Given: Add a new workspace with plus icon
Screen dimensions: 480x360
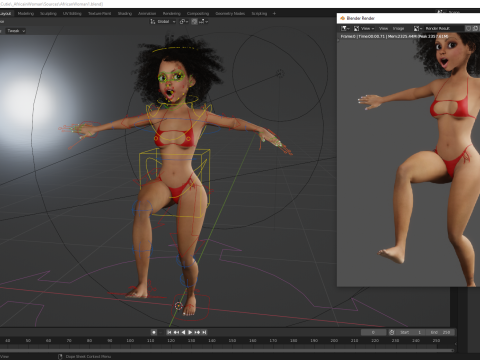Looking at the screenshot, I should pyautogui.click(x=274, y=14).
